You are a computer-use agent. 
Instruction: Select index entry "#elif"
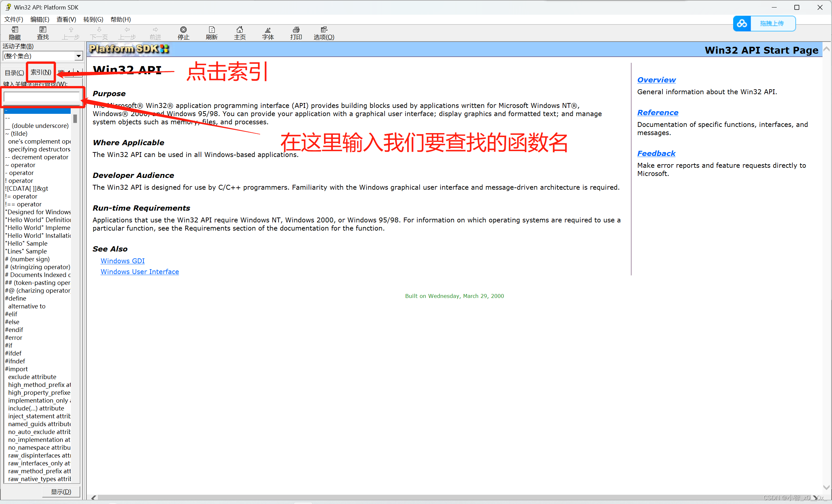11,314
